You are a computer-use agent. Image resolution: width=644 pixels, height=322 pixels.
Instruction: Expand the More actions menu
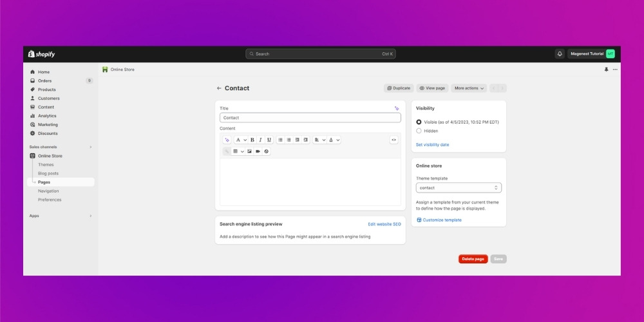tap(468, 88)
